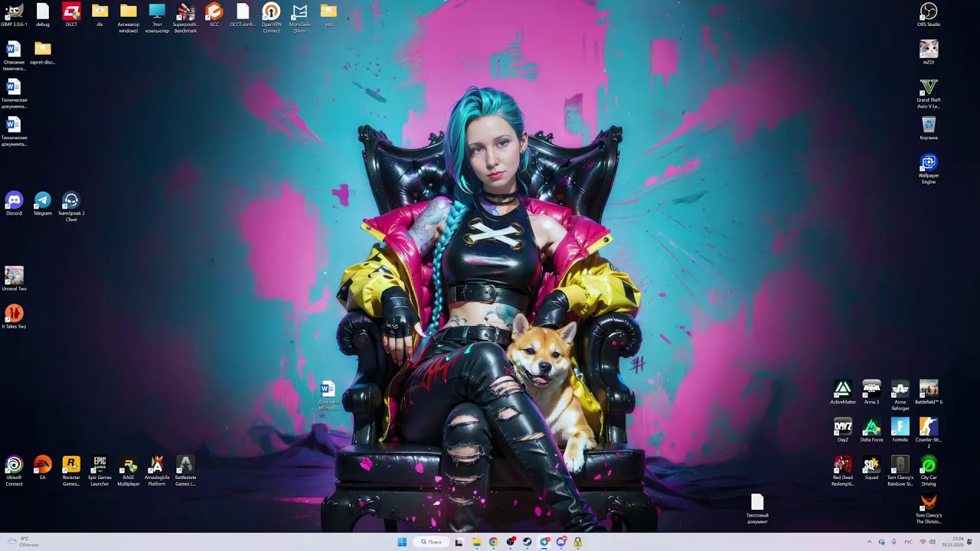Open File Explorer from the taskbar
Screen dimensions: 980x551
(x=476, y=542)
